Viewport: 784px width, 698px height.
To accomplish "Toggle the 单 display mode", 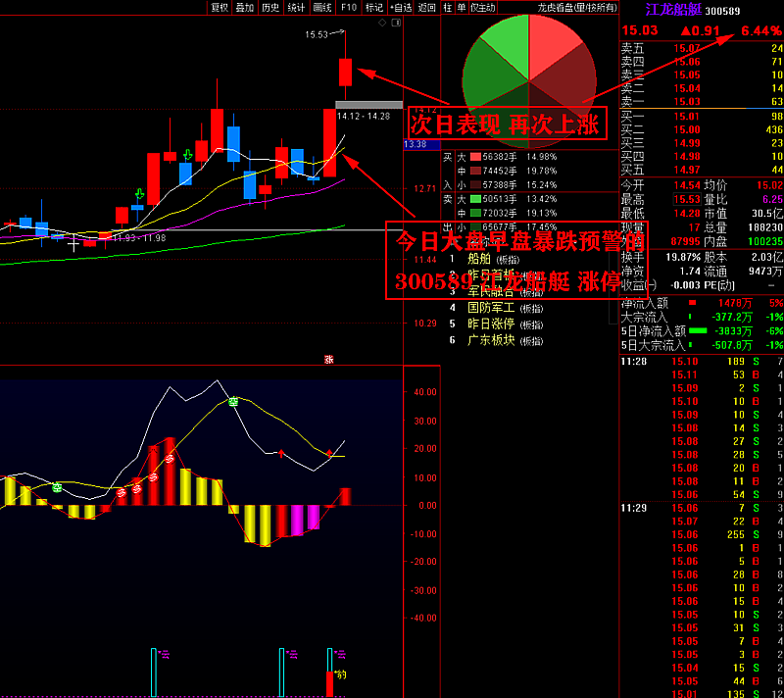I will (x=461, y=7).
